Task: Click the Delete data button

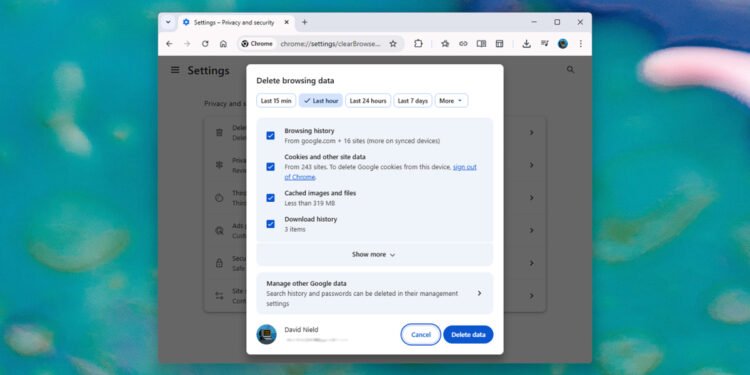Action: click(x=468, y=335)
